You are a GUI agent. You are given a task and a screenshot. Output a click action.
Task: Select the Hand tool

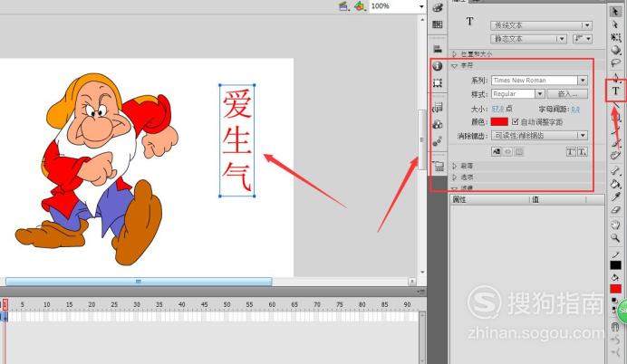pyautogui.click(x=616, y=225)
